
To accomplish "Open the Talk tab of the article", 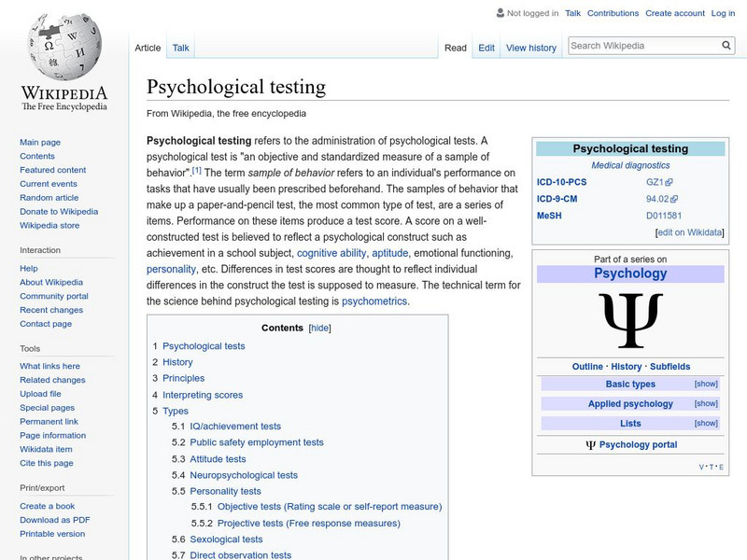I will click(178, 48).
